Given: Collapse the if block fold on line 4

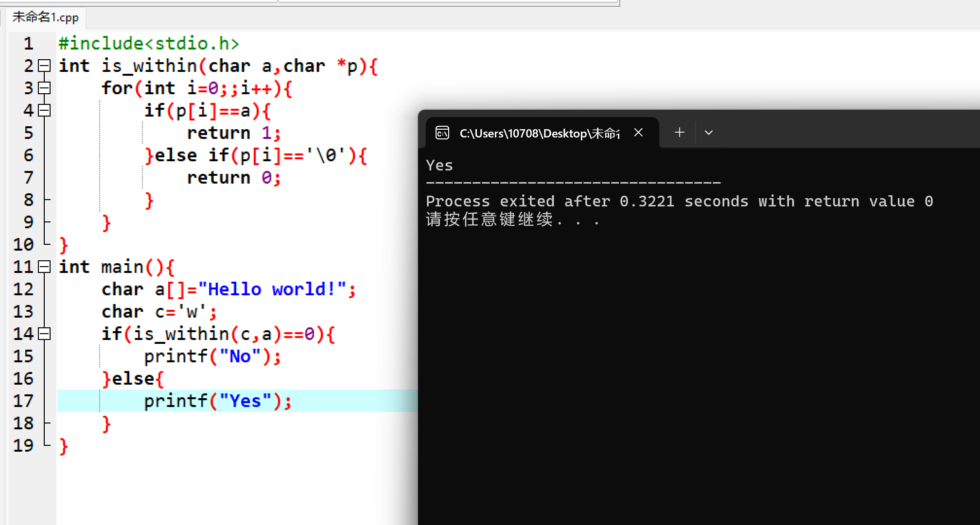Looking at the screenshot, I should 44,110.
